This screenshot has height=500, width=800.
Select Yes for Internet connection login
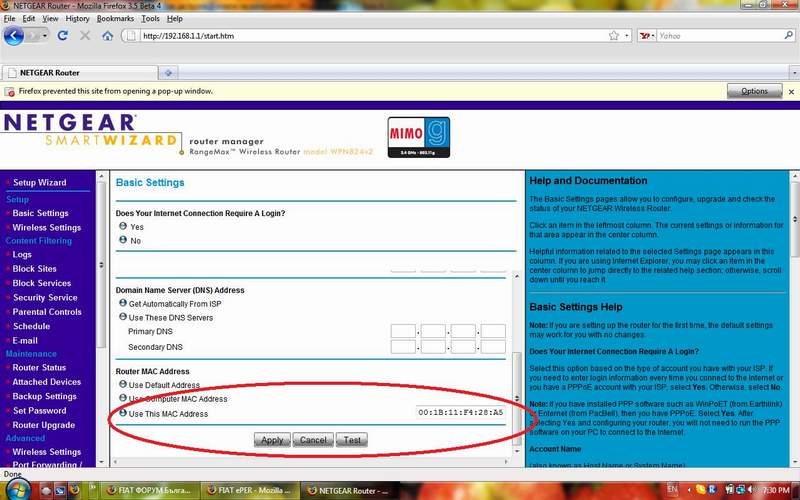[123, 226]
